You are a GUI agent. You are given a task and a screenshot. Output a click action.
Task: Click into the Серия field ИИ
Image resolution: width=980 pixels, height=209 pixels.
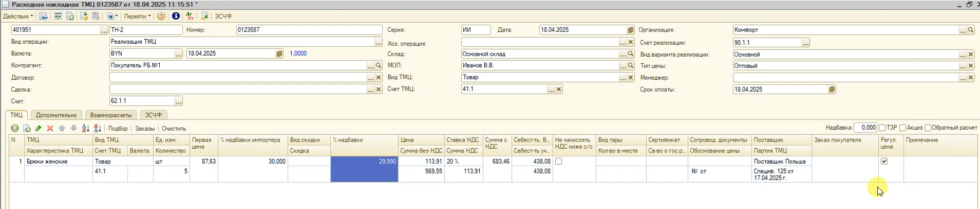point(476,30)
